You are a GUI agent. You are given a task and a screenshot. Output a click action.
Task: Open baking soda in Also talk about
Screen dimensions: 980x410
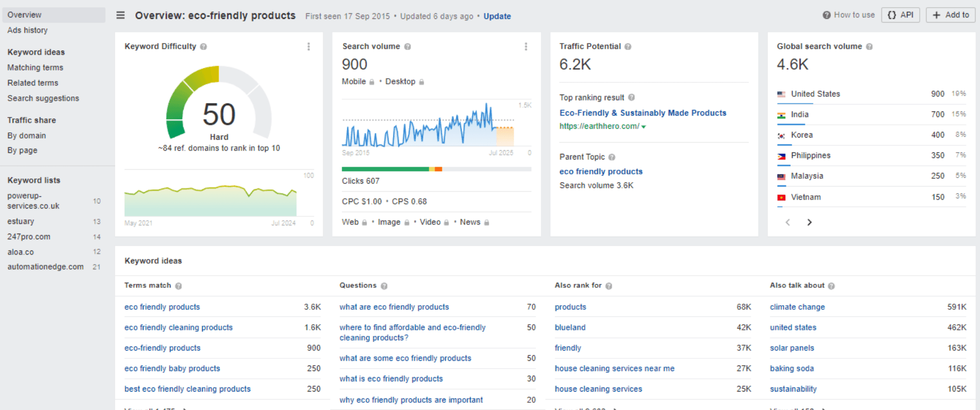point(792,369)
